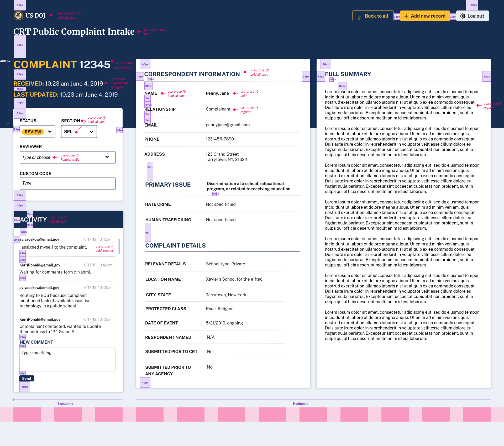The image size is (504, 446).
Task: Click Tarrytown, New York value
Action: click(x=226, y=295)
